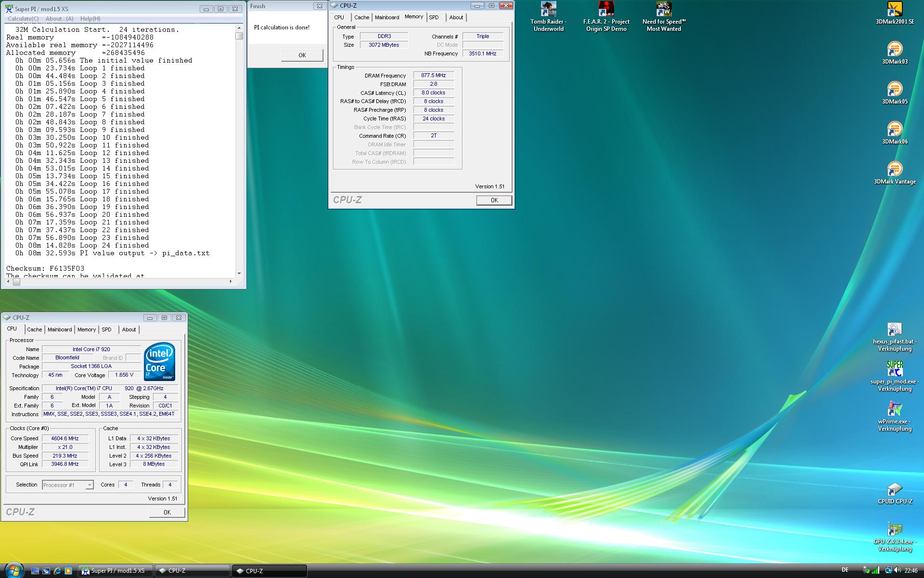
Task: Select the 3DMark06 desktop icon
Action: tap(895, 133)
